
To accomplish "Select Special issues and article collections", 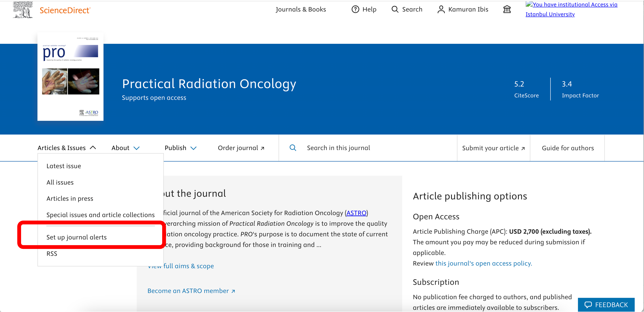I will point(101,215).
